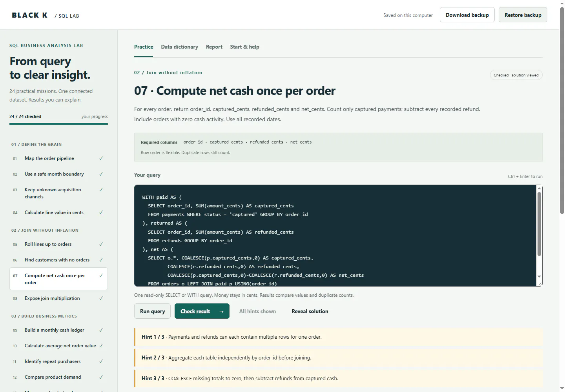The width and height of the screenshot is (565, 392).
Task: Select mission 07 Compute net cash once per order
Action: 58,279
